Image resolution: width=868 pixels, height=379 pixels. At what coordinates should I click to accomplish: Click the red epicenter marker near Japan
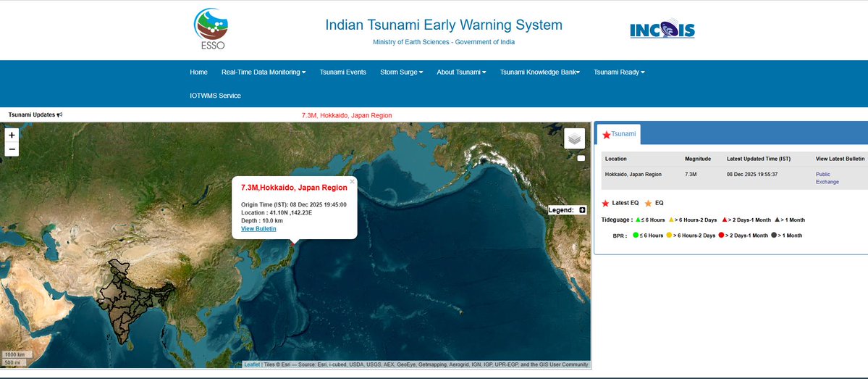293,243
